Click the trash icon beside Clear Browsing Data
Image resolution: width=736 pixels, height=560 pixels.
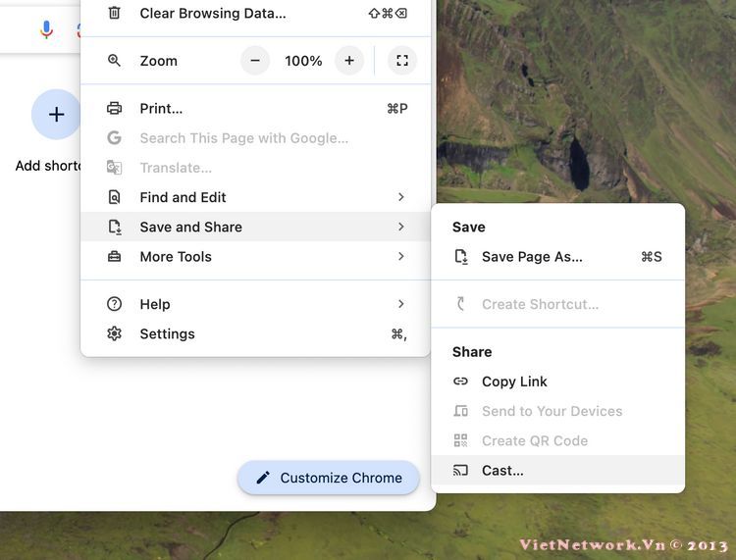click(x=115, y=13)
